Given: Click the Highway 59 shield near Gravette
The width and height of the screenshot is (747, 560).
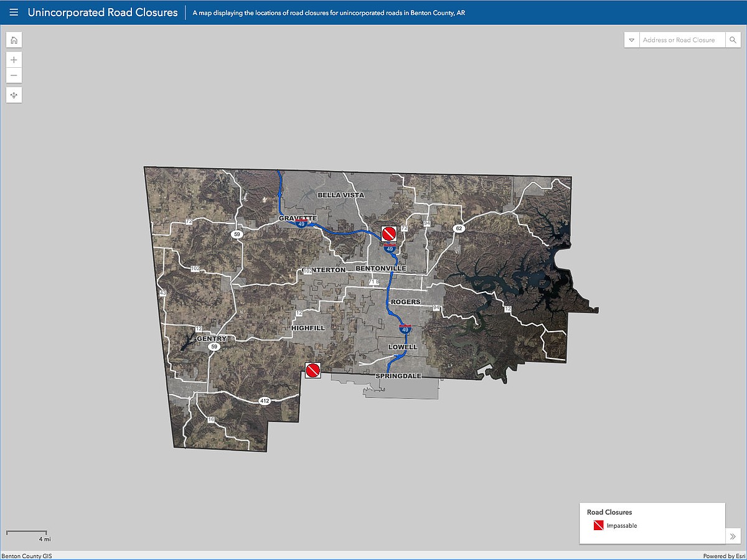Looking at the screenshot, I should pyautogui.click(x=236, y=235).
